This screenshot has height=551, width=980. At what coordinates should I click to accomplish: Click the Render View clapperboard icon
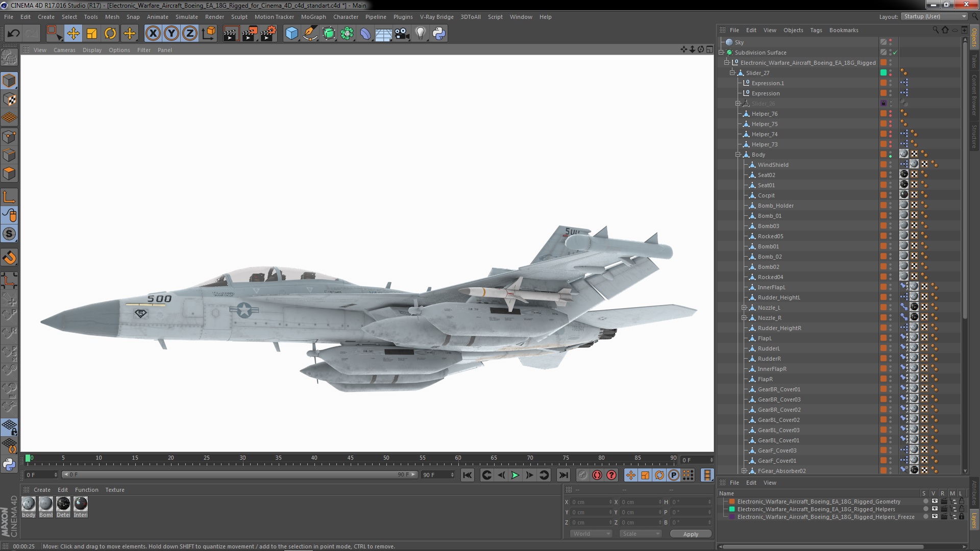[231, 34]
